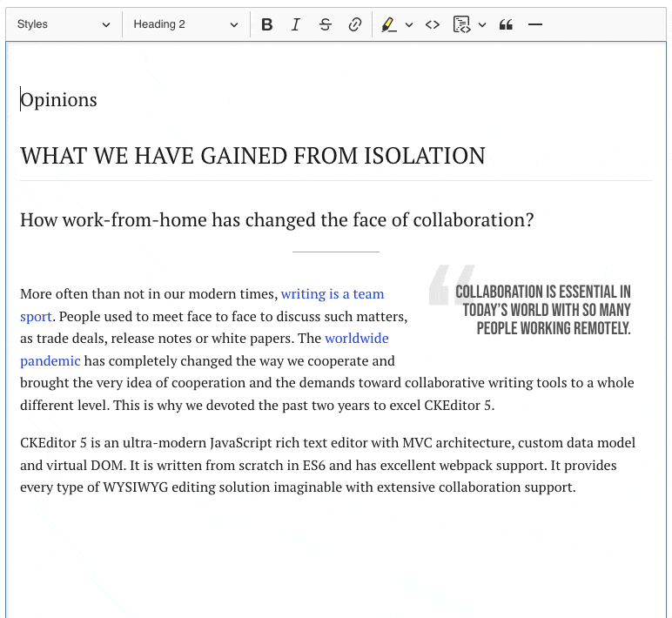Insert a horizontal line
672x618 pixels.
(x=535, y=24)
